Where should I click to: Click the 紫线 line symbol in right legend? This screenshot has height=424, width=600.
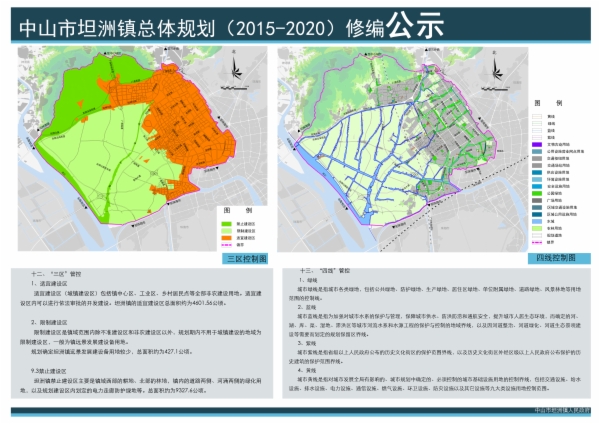pyautogui.click(x=537, y=137)
